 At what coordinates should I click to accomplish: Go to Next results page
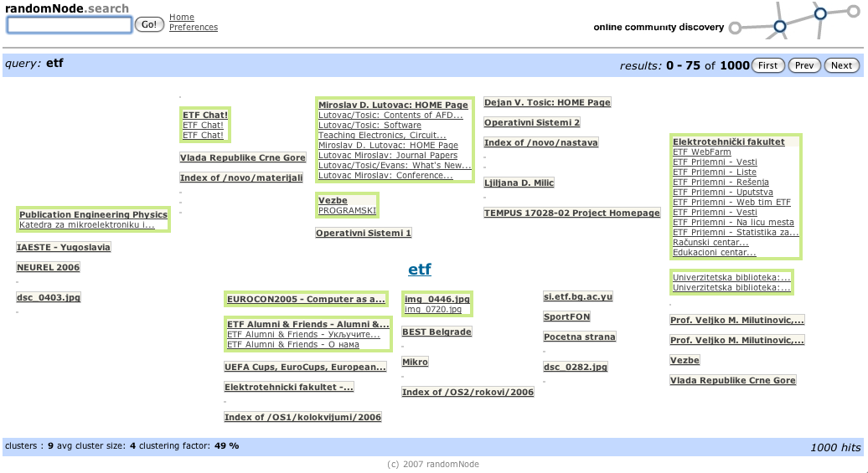tap(841, 65)
